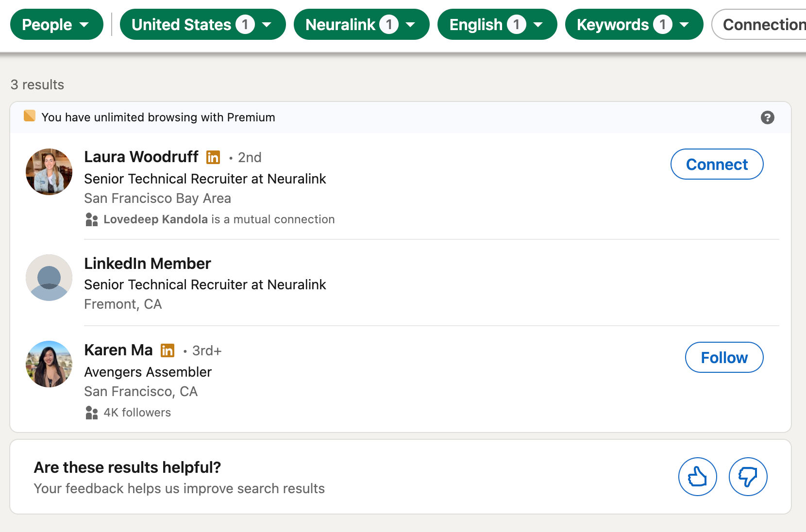Open Karen Ma's profile photo
The image size is (806, 532).
coord(49,364)
